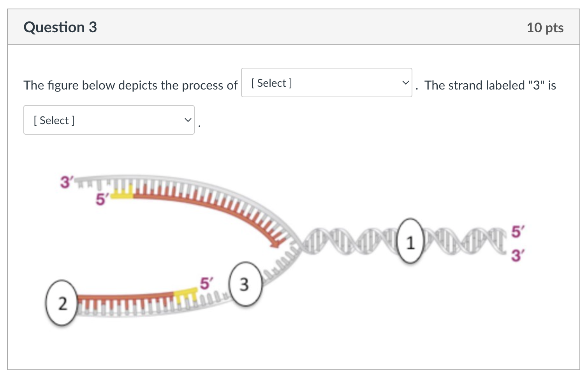
Task: Open the second [ Select ] dropdown about strand 3
Action: point(109,120)
